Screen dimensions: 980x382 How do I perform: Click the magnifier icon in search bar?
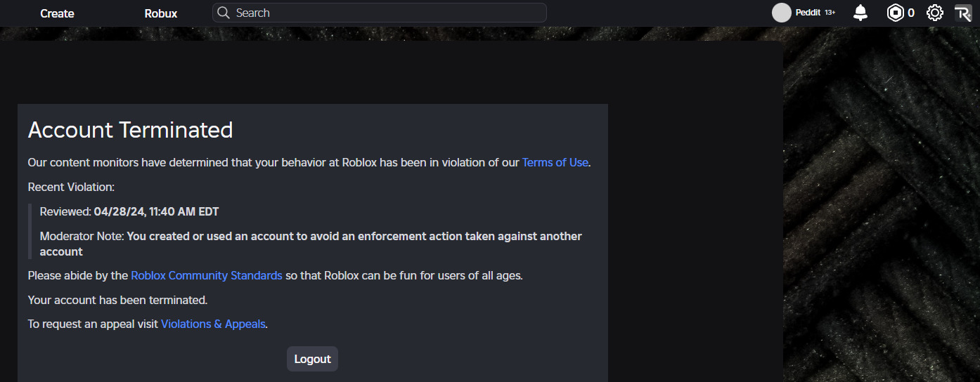[x=224, y=13]
